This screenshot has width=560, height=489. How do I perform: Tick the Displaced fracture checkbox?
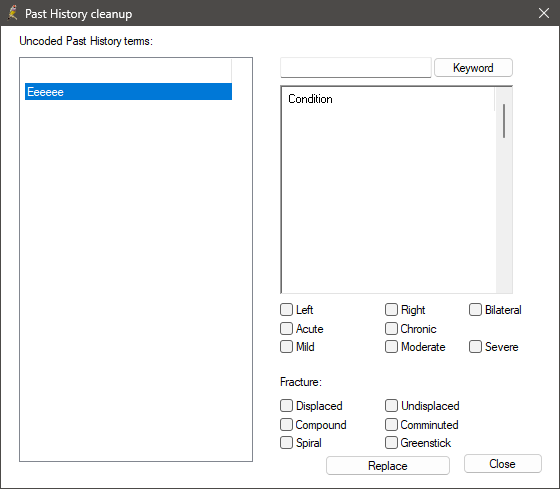pos(286,406)
